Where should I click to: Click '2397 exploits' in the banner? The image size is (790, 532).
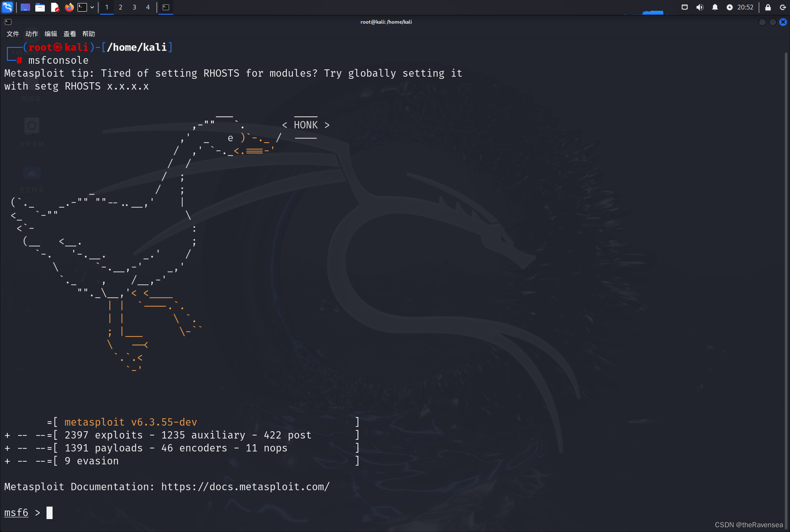(x=103, y=435)
